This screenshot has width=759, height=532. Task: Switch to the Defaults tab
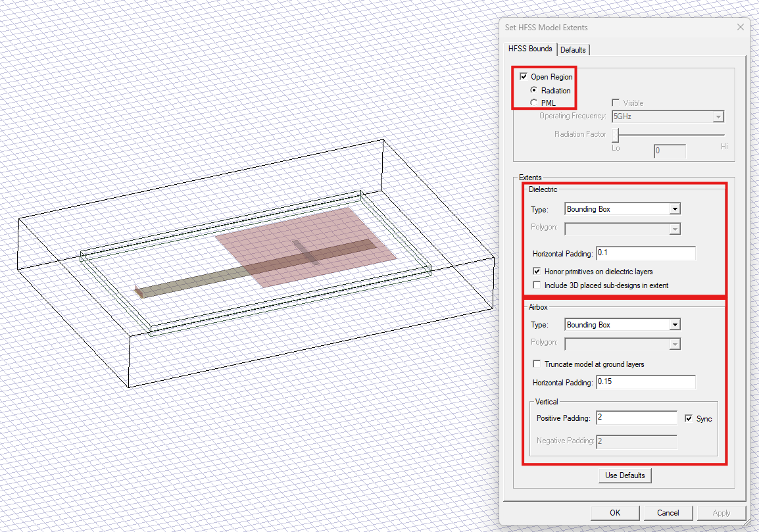pos(574,49)
